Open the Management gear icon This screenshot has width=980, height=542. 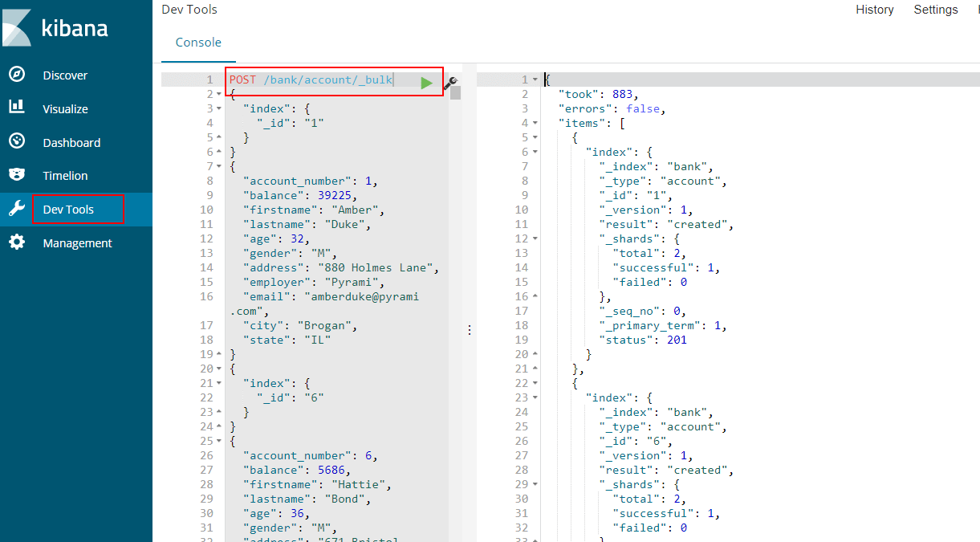pos(17,242)
